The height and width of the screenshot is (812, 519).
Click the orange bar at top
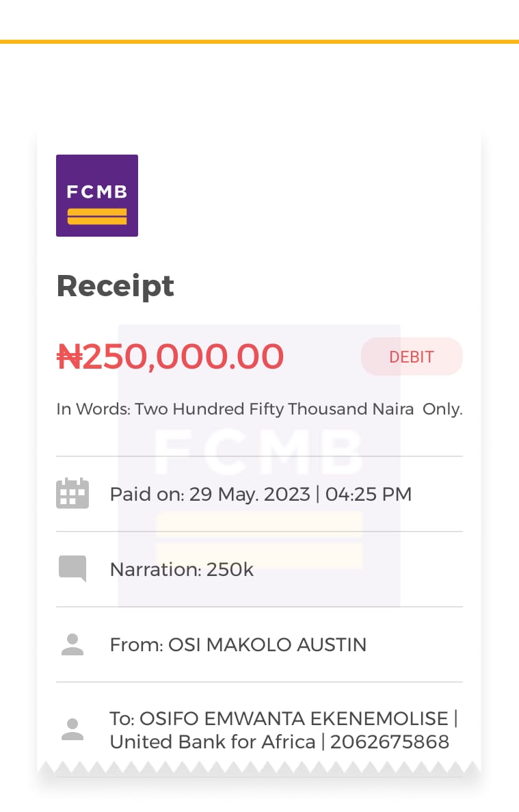coord(259,42)
